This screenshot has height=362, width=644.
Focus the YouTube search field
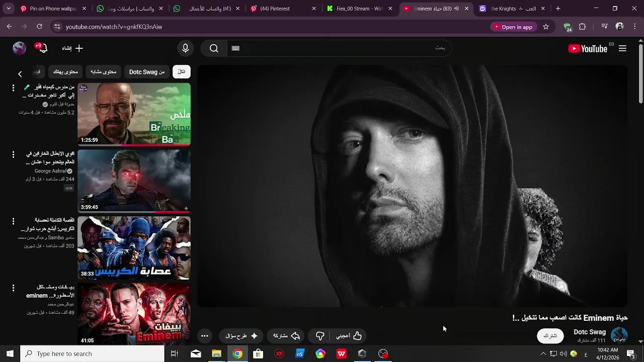point(340,48)
